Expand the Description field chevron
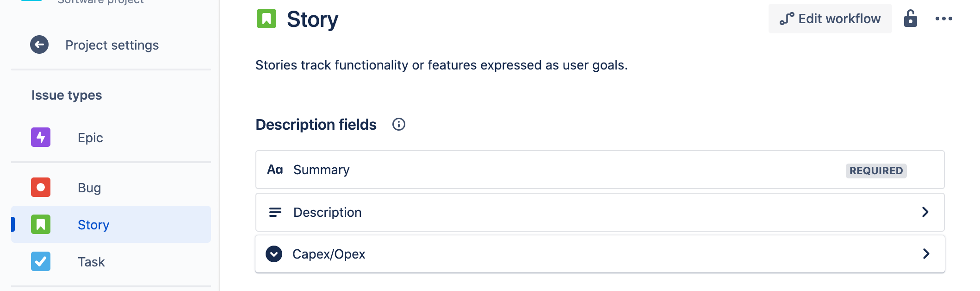This screenshot has width=980, height=291. tap(925, 212)
